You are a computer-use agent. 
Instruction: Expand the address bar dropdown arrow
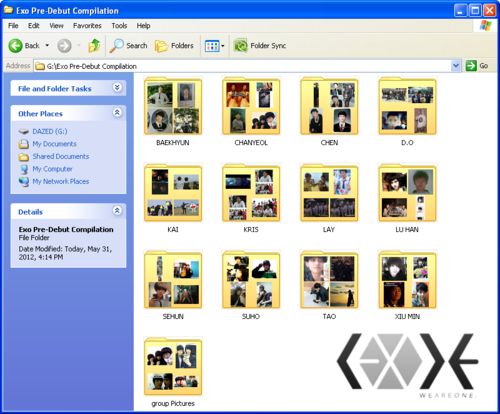[x=456, y=66]
